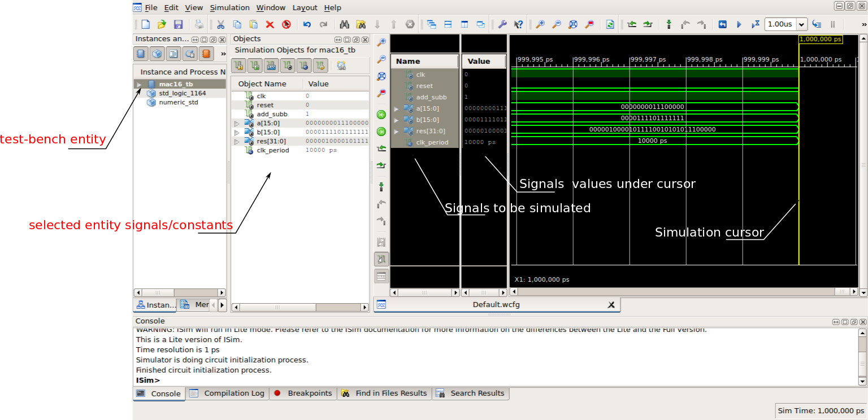Open Find with the binoculars icon
The width and height of the screenshot is (868, 420).
344,24
